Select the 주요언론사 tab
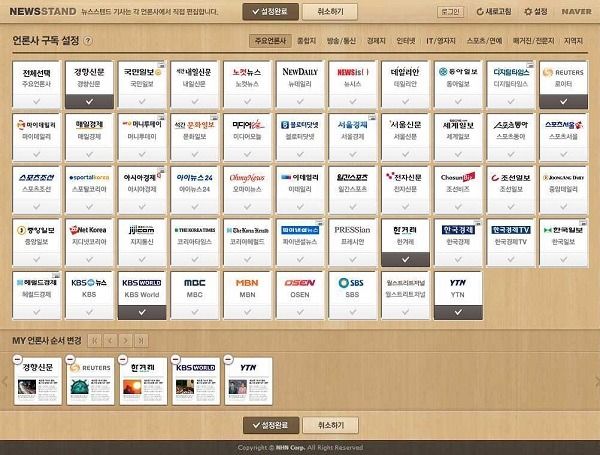The width and height of the screenshot is (600, 455). [x=270, y=41]
